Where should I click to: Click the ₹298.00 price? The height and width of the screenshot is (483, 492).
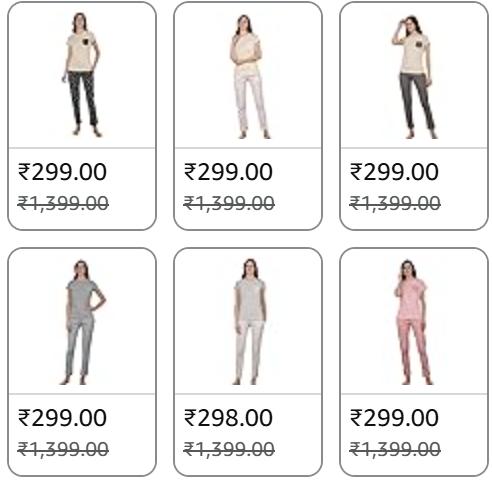tap(228, 418)
